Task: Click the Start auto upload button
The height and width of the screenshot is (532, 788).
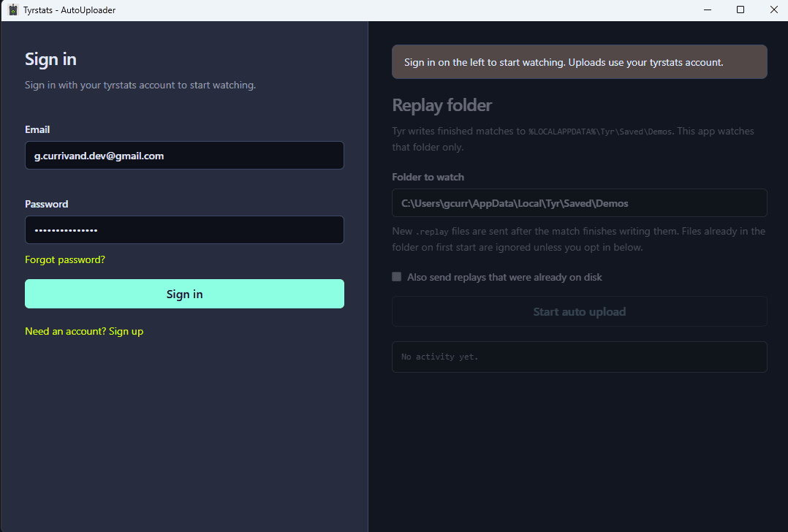Action: coord(580,311)
